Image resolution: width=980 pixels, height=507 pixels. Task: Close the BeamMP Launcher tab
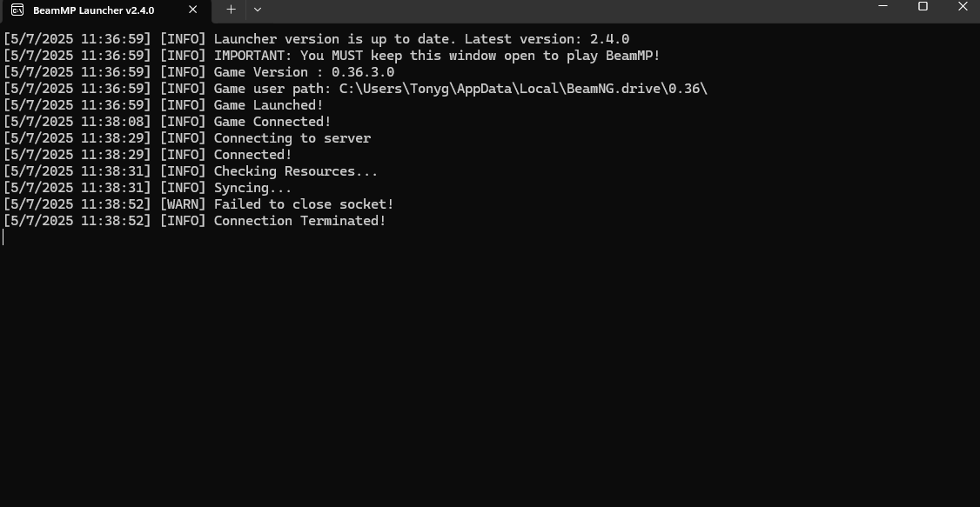coord(193,10)
